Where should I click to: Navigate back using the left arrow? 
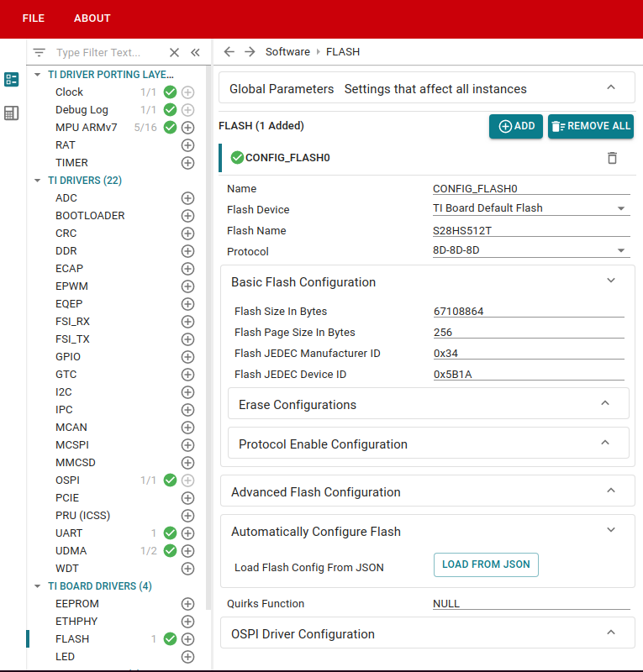pos(229,52)
